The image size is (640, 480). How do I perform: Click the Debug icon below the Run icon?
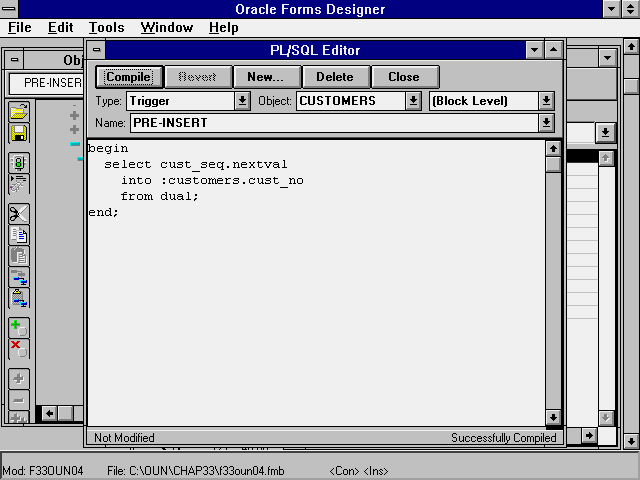click(x=18, y=183)
